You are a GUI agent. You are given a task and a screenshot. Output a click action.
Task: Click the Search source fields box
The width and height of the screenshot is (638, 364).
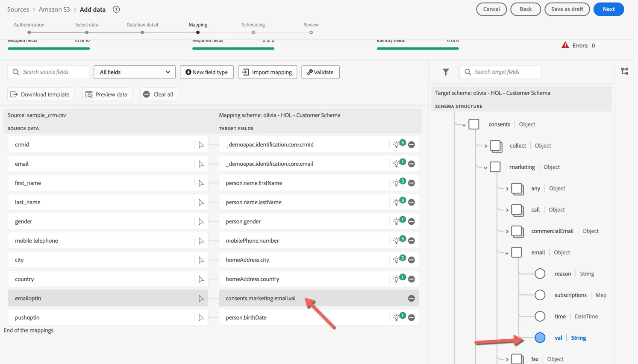48,72
